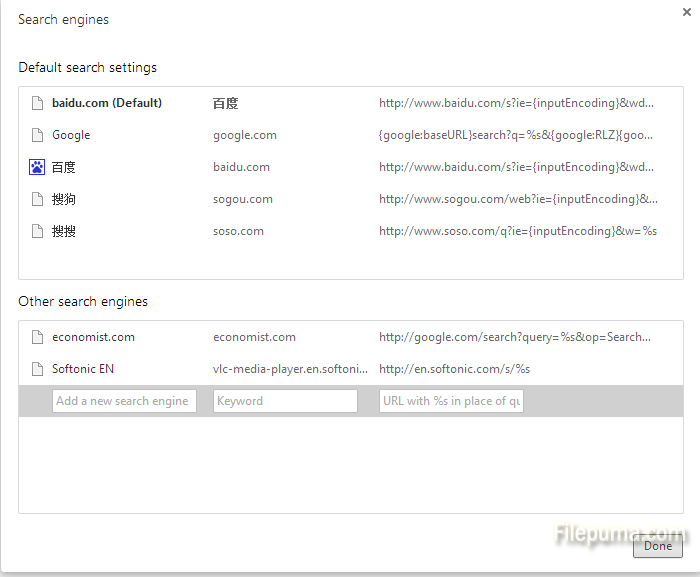Click into the Keyword input box
The height and width of the screenshot is (577, 700).
[x=285, y=401]
